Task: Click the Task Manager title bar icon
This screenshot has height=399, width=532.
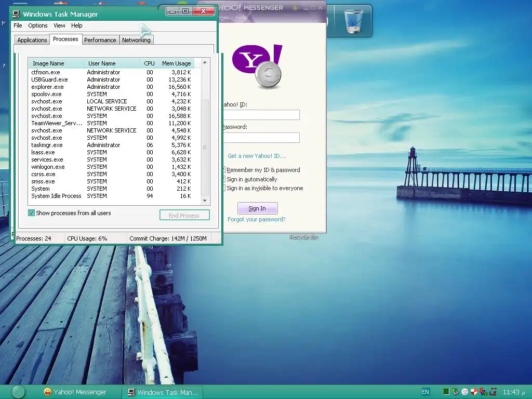Action: coord(16,14)
